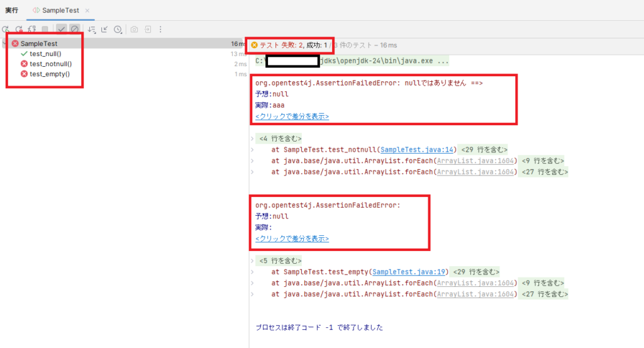Rerun the SampleTest run
The height and width of the screenshot is (348, 644).
click(6, 29)
